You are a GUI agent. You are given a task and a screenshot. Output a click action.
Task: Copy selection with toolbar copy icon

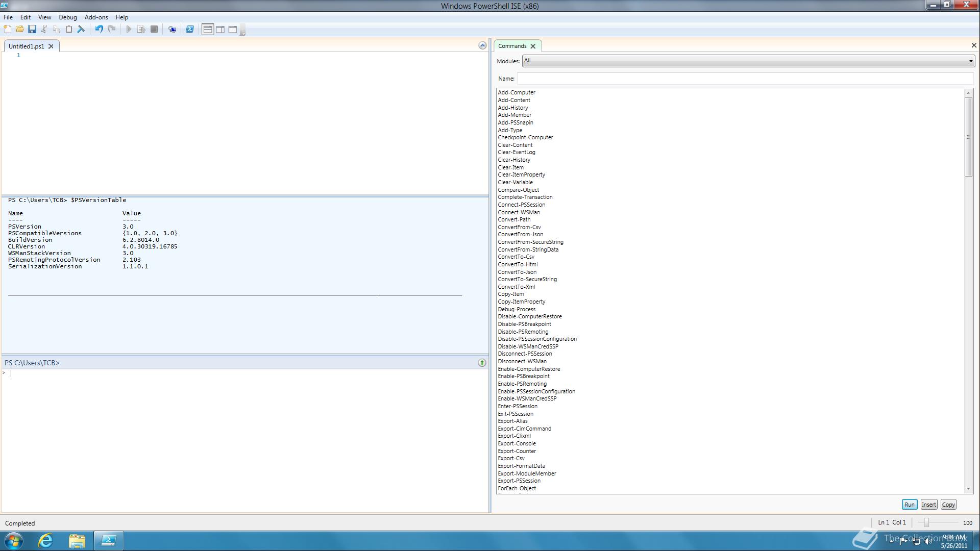(x=57, y=29)
